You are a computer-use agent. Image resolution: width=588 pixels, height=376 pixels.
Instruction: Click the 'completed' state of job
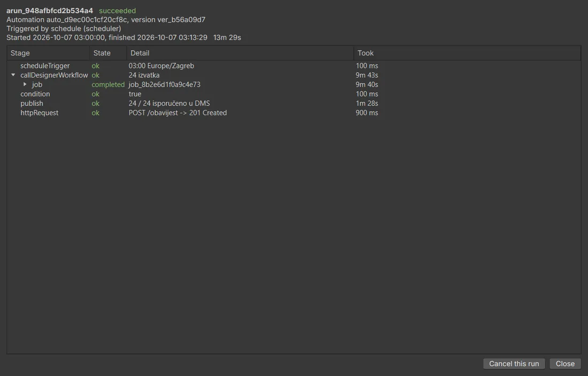tap(108, 84)
